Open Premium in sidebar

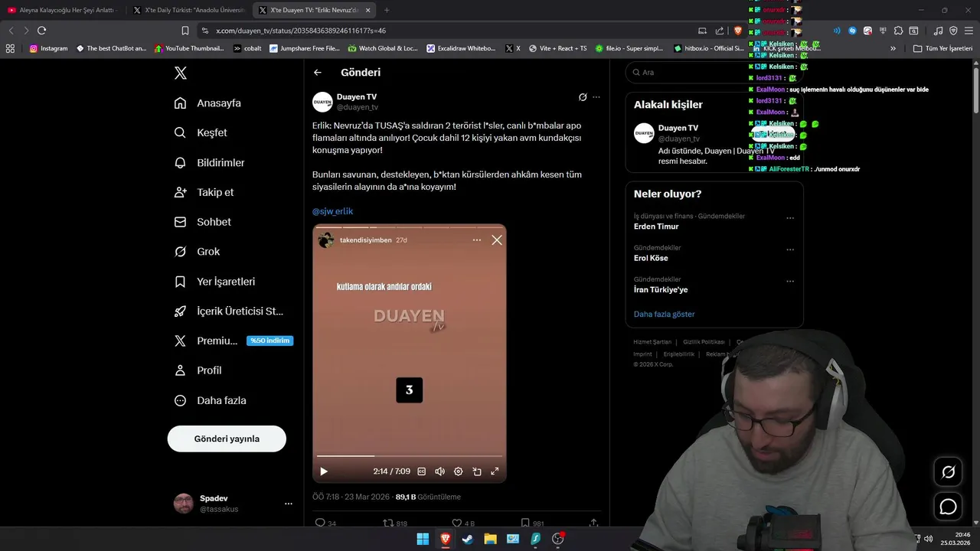[233, 341]
